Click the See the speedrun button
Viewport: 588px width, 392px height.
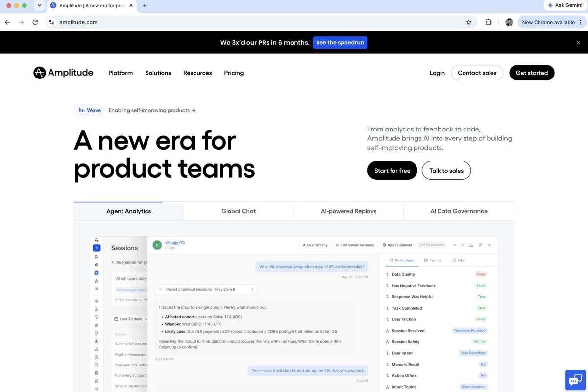tap(340, 43)
